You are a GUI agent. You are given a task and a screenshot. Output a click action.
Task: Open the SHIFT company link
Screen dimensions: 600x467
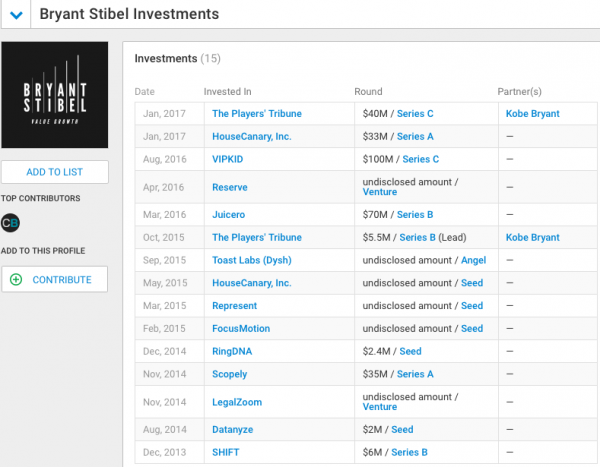coord(225,452)
